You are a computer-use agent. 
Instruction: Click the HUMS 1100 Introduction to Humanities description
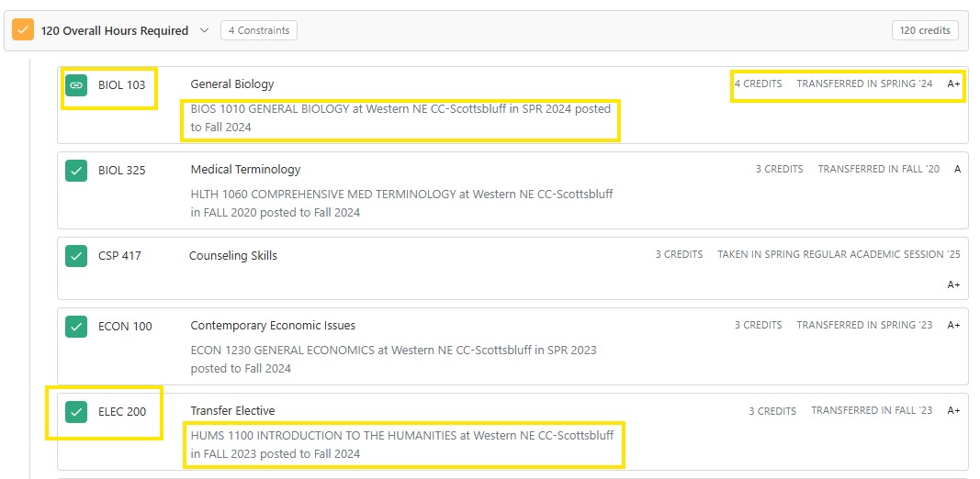point(402,445)
